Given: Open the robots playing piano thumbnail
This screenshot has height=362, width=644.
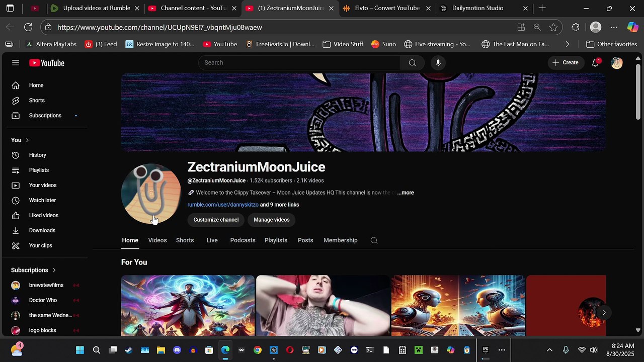Looking at the screenshot, I should click(458, 305).
